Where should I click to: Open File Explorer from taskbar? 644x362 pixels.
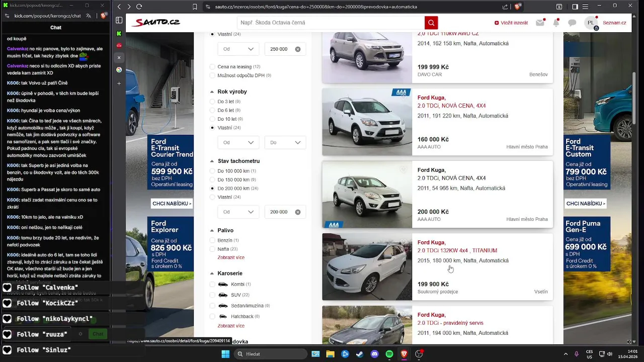coord(330,354)
